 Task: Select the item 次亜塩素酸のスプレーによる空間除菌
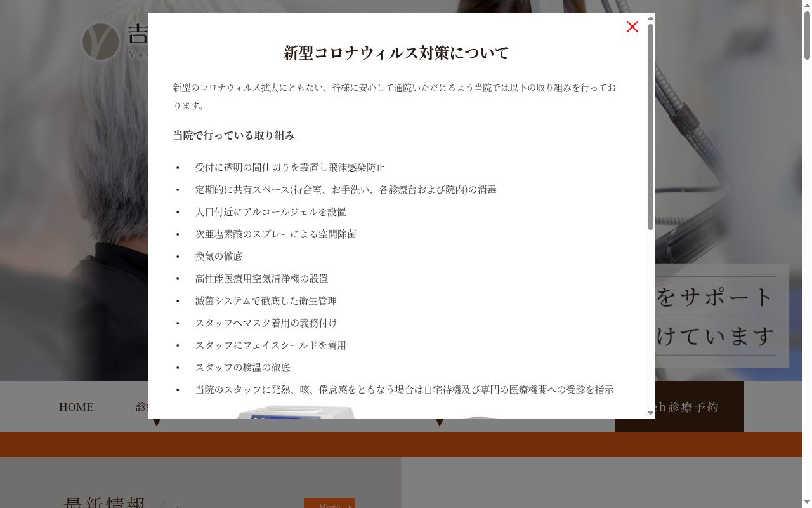click(x=276, y=234)
